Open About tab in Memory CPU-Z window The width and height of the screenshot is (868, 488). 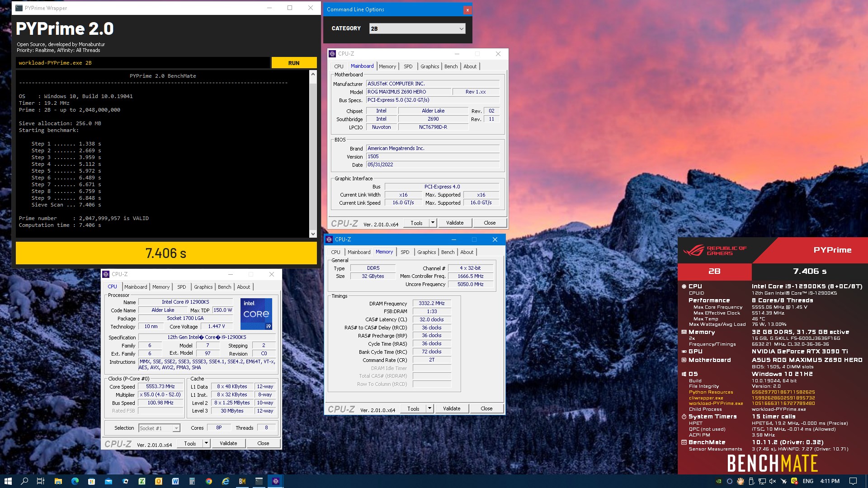tap(467, 252)
